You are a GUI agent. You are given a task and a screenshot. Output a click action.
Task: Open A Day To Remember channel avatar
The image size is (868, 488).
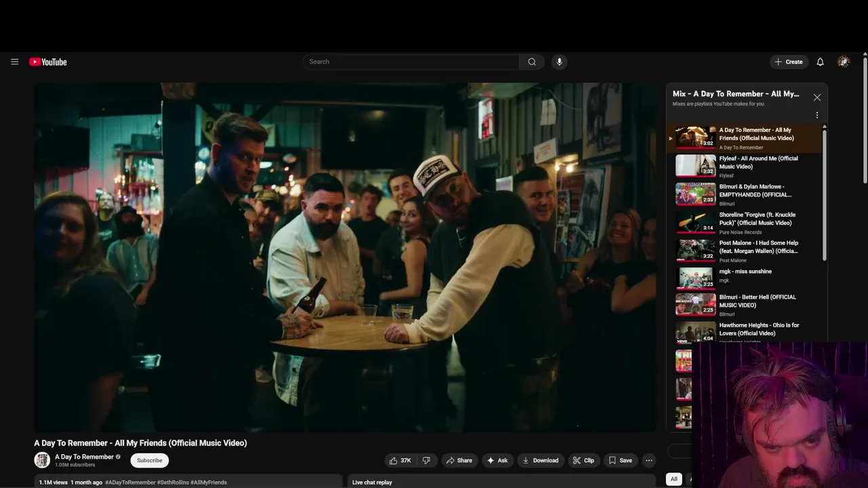42,460
